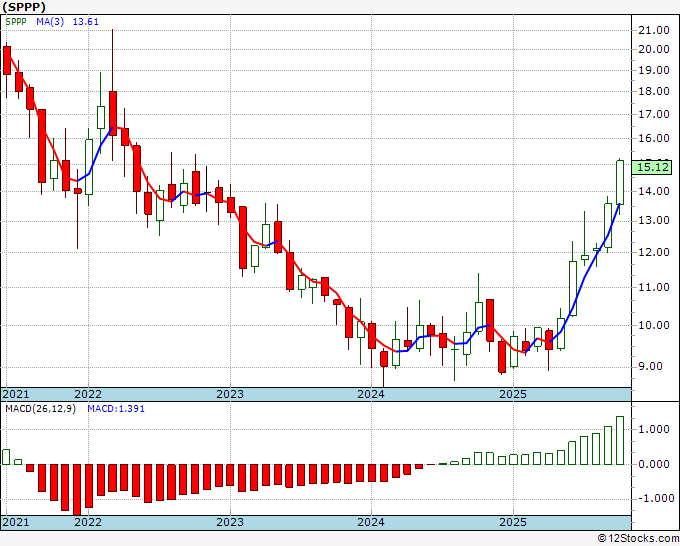Click the 13.00 price axis label
The height and width of the screenshot is (546, 680).
[654, 221]
